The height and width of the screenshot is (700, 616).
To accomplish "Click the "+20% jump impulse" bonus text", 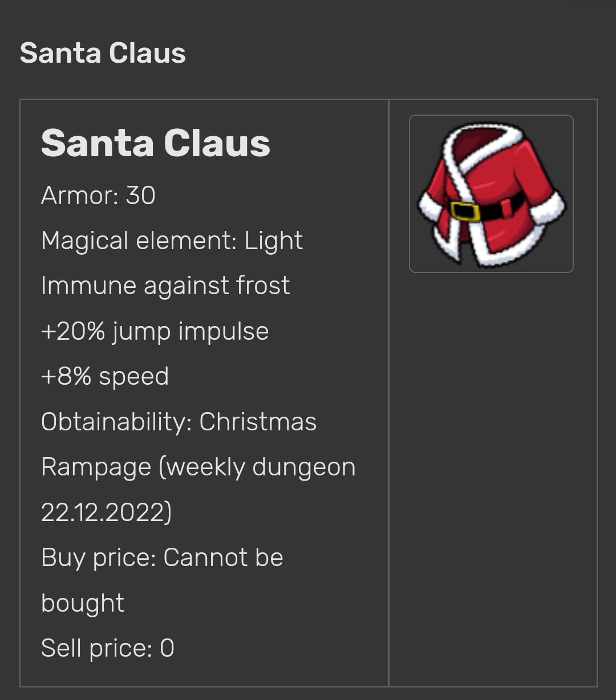I will tap(155, 331).
